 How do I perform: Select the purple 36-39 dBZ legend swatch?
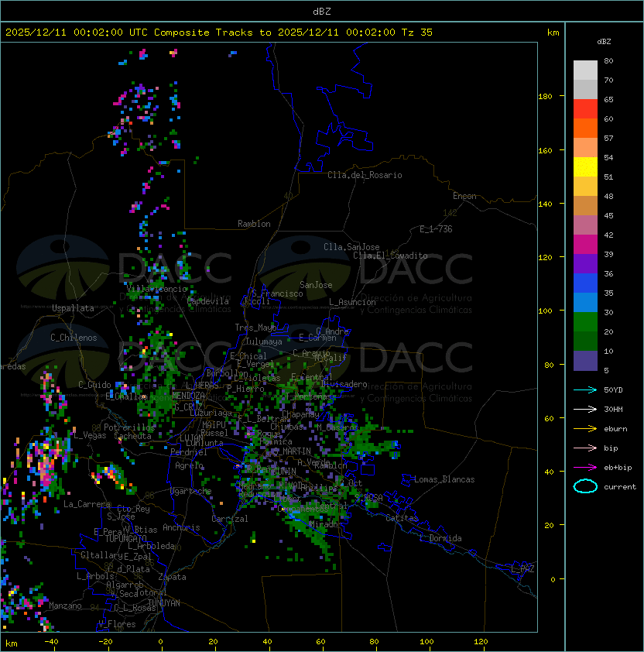[x=585, y=263]
